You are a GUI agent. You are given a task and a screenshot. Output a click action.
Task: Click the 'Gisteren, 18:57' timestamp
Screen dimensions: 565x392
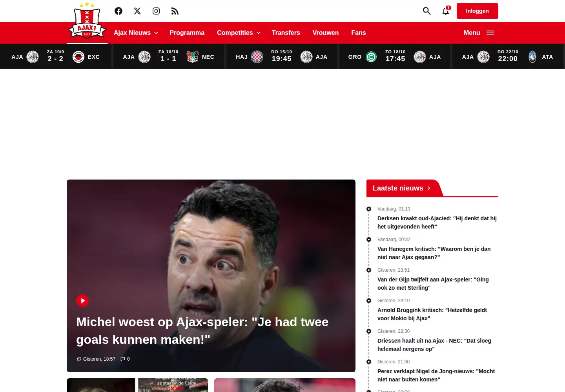[99, 359]
